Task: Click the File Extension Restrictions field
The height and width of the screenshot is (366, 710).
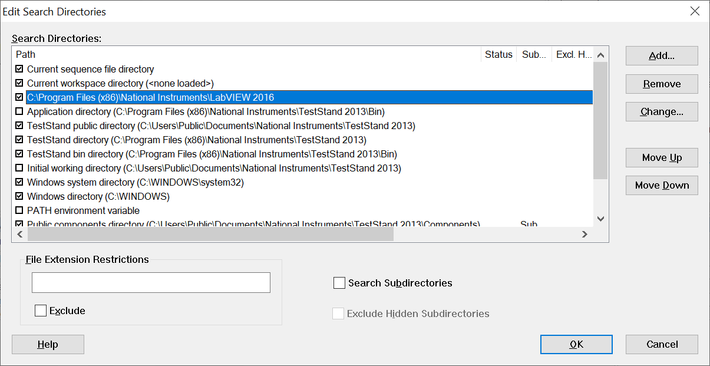Action: (151, 283)
